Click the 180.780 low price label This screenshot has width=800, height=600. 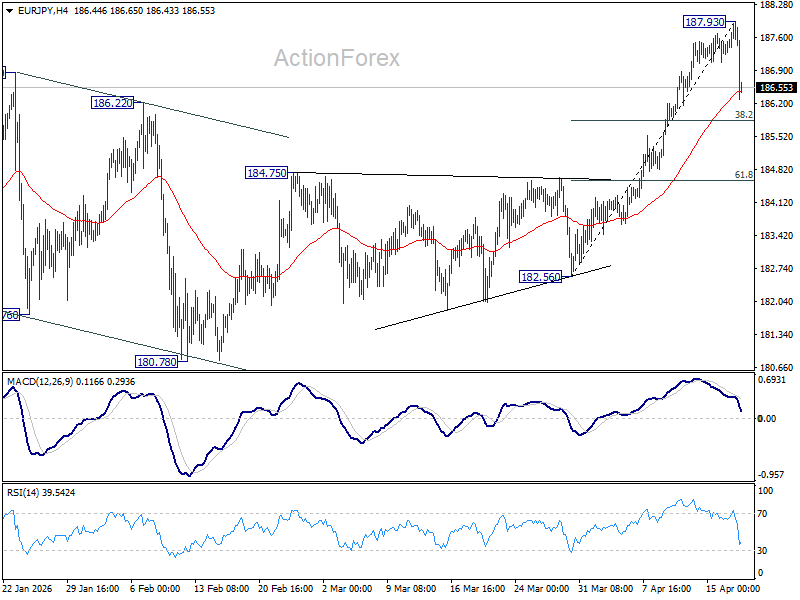coord(155,360)
